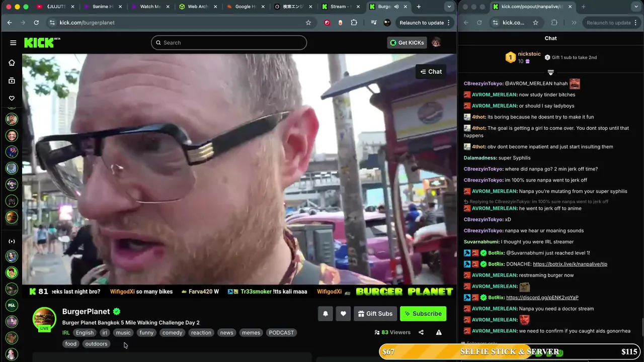
Task: Open the Following heart icon in sidebar
Action: pyautogui.click(x=12, y=98)
